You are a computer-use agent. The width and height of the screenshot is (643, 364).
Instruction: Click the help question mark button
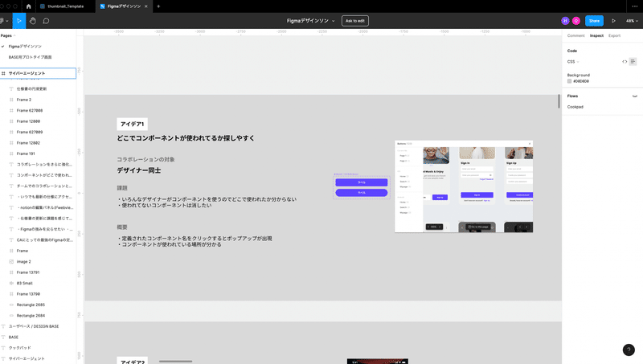tap(629, 350)
